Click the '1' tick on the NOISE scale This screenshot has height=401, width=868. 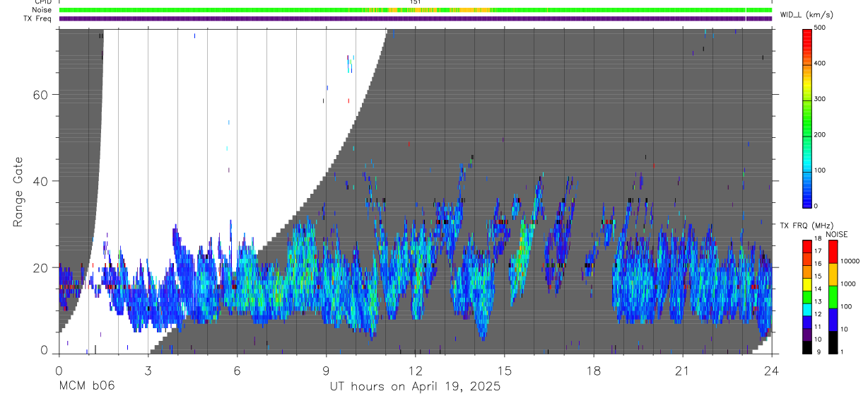click(843, 351)
